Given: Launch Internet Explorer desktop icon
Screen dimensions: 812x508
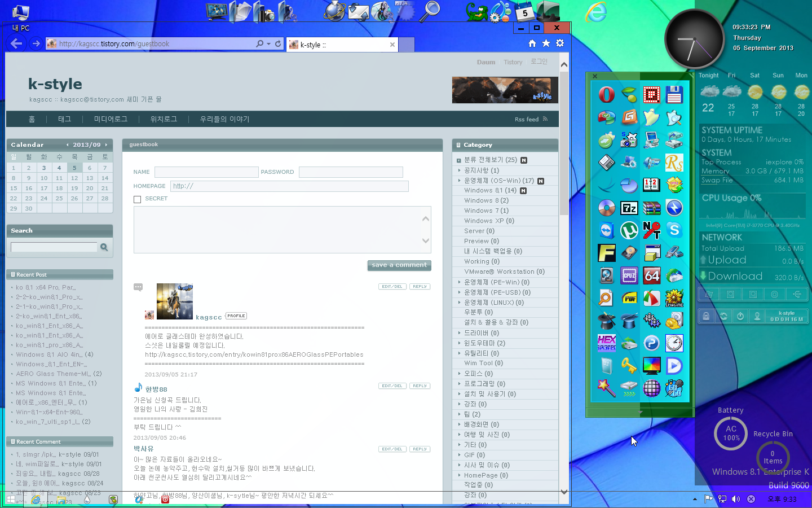Looking at the screenshot, I should 596,11.
